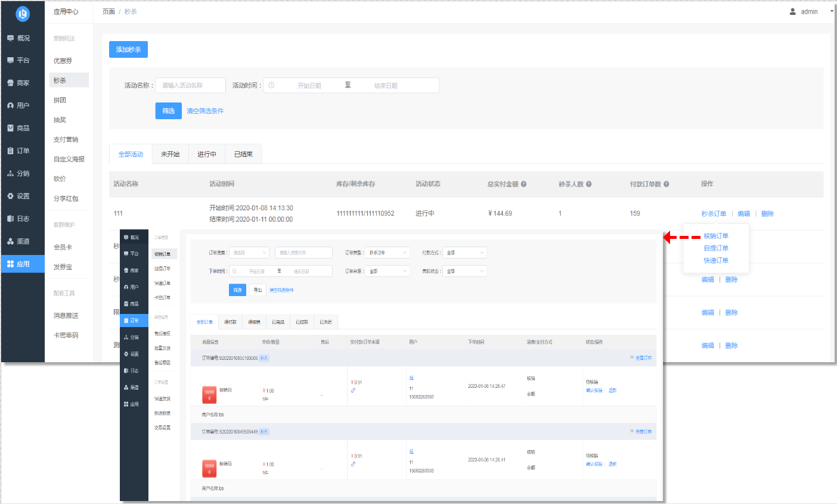Open 渠道 in the main dark sidebar

coord(23,241)
